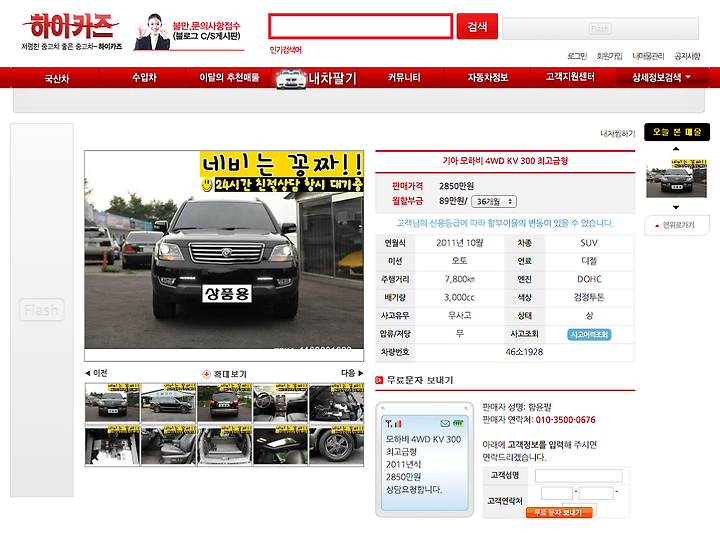Open the 불만, 문의사항접수 C/S banner
Screen dimensions: 720x533
[188, 32]
